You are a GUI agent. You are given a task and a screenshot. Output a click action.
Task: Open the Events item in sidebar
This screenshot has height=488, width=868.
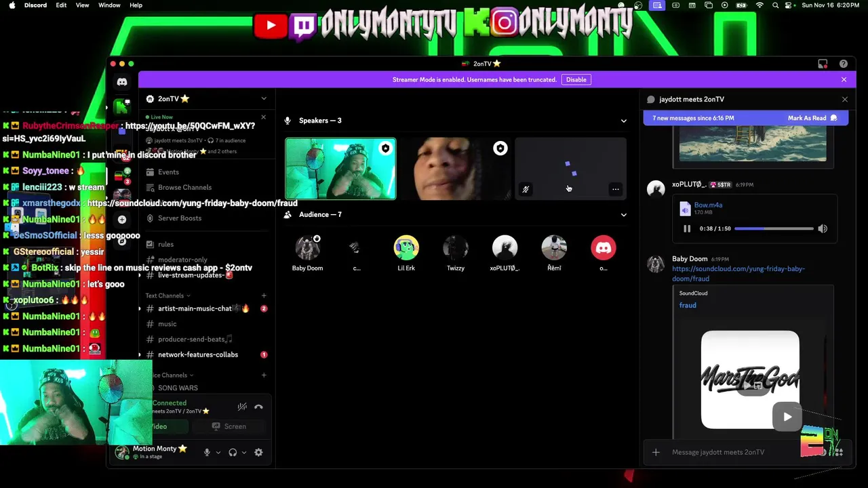[168, 172]
